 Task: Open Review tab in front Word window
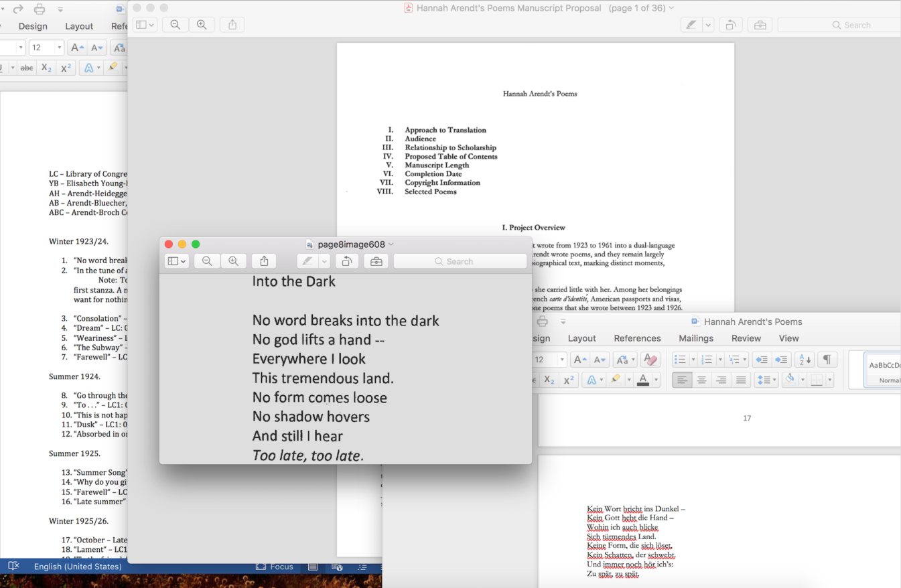coord(746,338)
